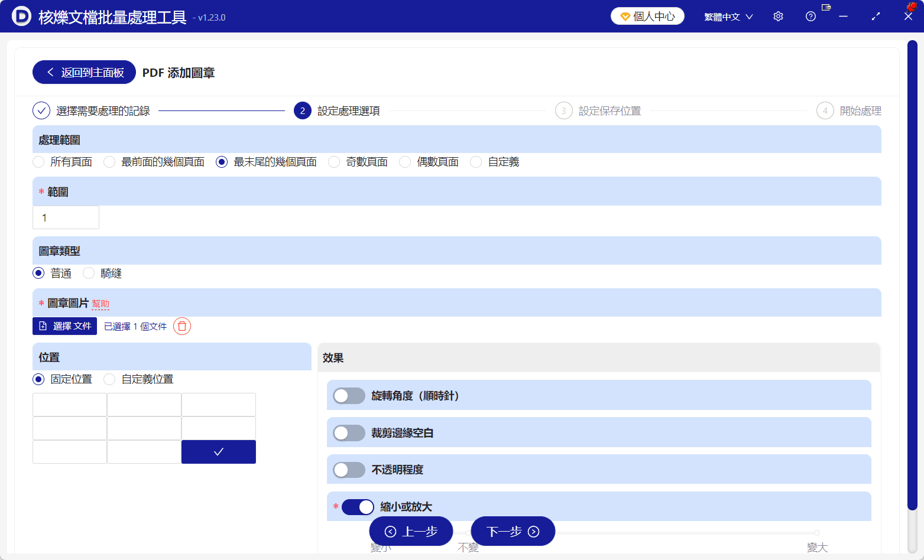Open 個人中心 personal center
This screenshot has height=560, width=924.
[647, 16]
